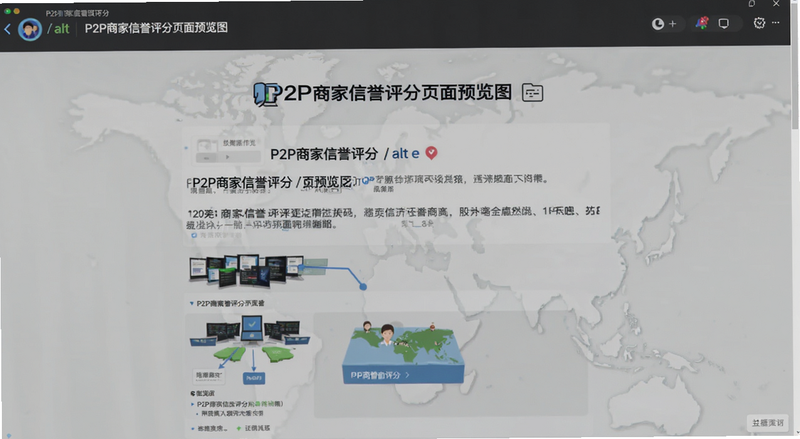This screenshot has height=439, width=800.
Task: Click the bottom-right corner button
Action: (767, 423)
